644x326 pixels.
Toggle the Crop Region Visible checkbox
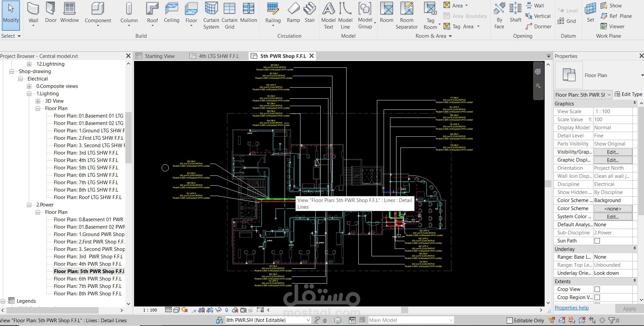coord(597,297)
